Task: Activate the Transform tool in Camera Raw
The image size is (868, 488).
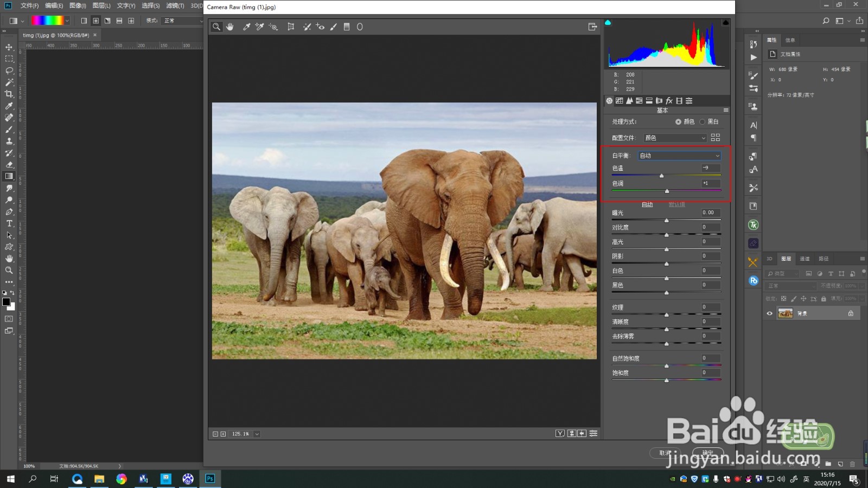Action: pos(291,27)
